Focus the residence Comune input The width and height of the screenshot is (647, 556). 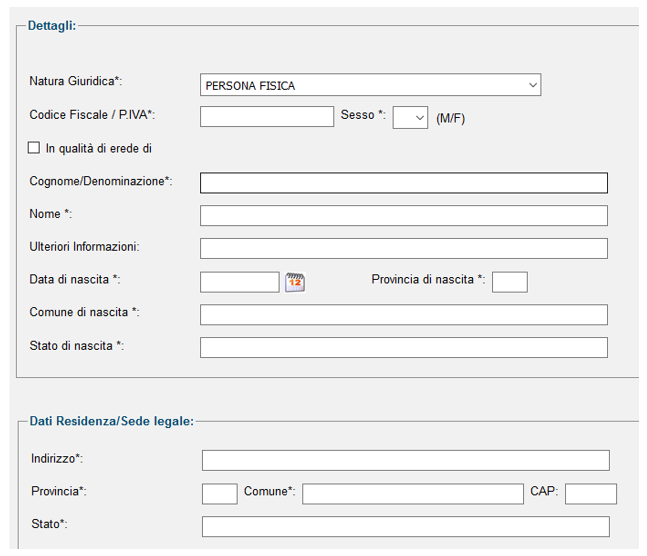(x=413, y=494)
